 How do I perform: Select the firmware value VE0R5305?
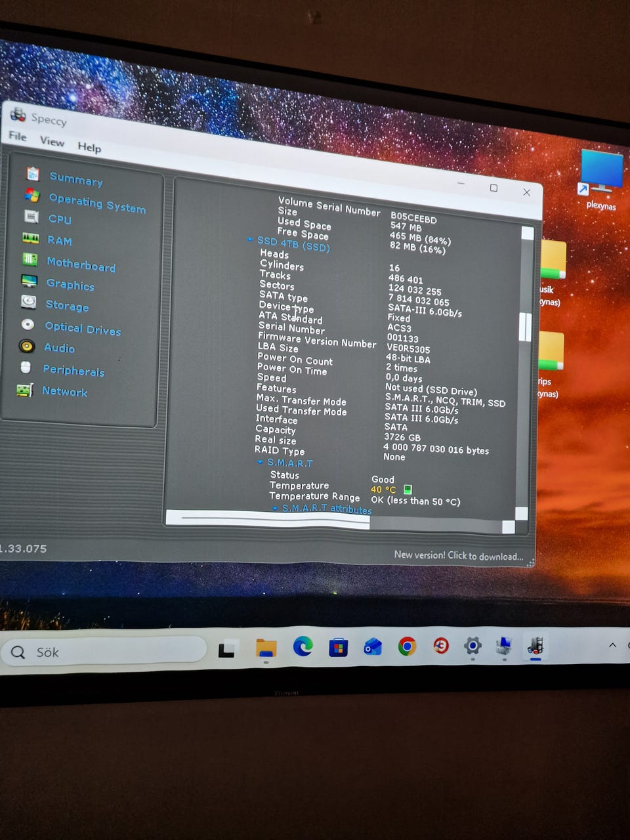[408, 348]
